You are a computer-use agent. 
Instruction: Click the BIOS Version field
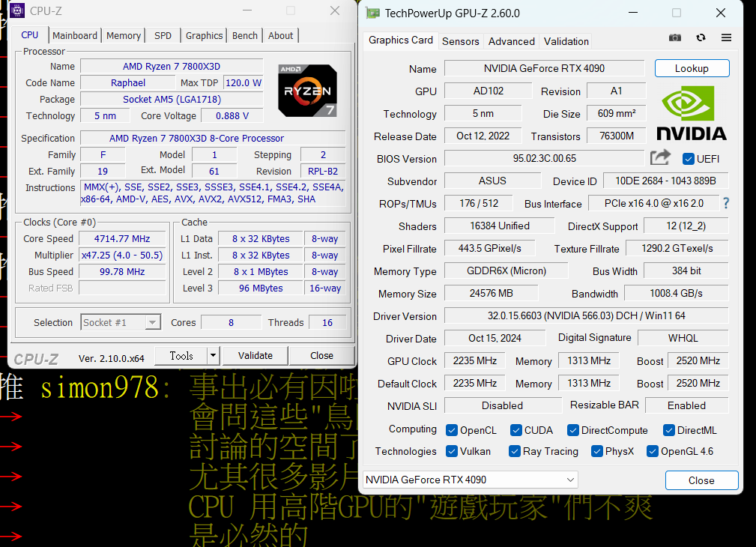click(x=544, y=158)
